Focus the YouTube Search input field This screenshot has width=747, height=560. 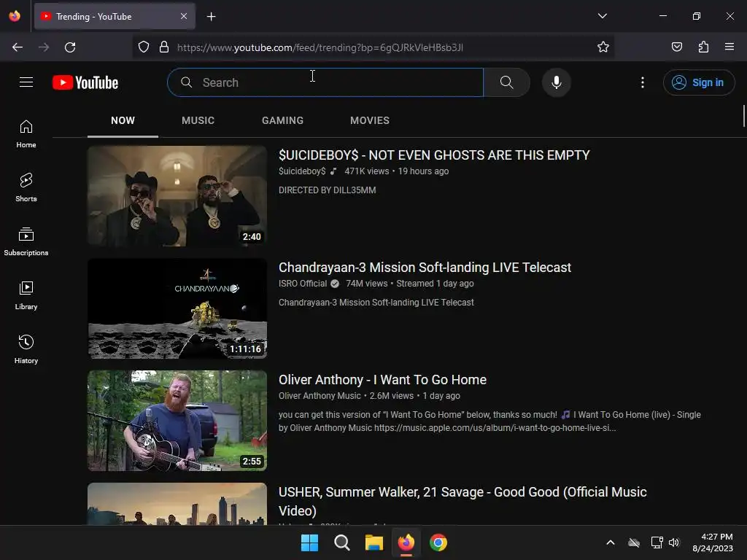(325, 82)
